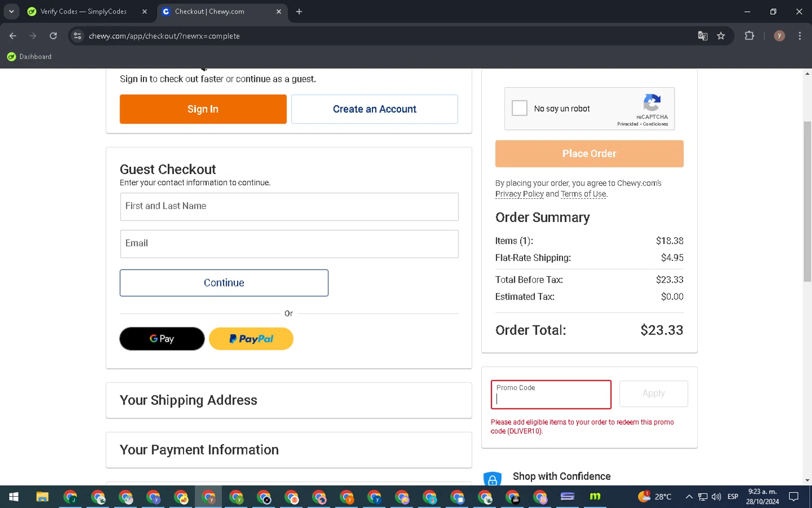This screenshot has height=508, width=812.
Task: Open the purple striped app in taskbar
Action: point(567,497)
